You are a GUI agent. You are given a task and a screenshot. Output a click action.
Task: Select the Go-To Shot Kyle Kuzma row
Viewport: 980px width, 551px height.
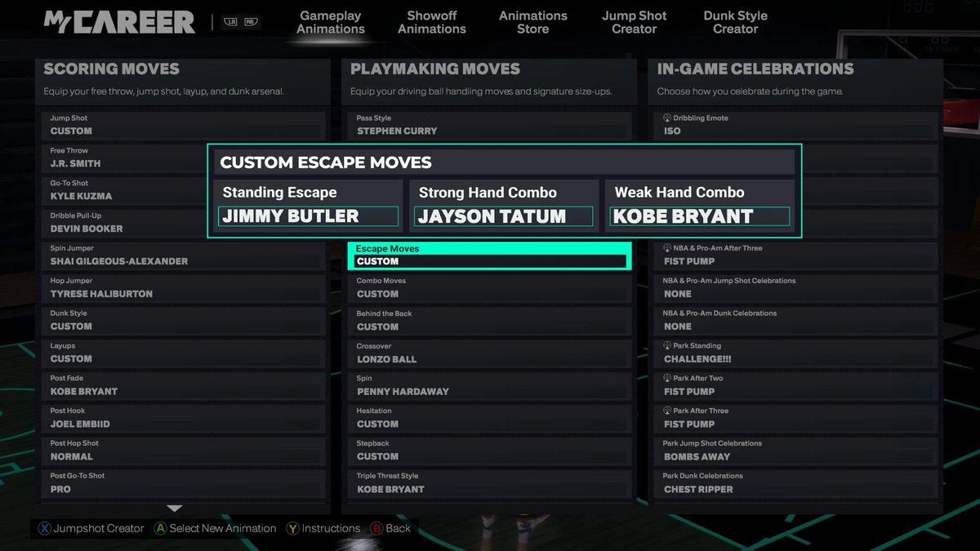(x=124, y=190)
